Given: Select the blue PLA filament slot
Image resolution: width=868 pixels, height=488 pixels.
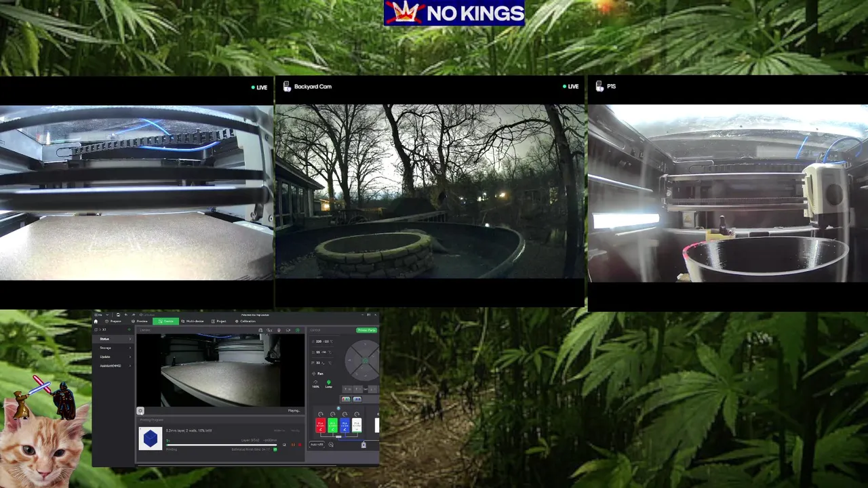Looking at the screenshot, I should point(344,426).
